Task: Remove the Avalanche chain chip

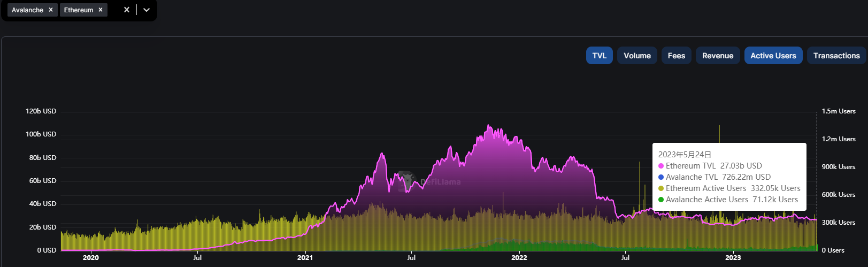Action: (x=51, y=10)
